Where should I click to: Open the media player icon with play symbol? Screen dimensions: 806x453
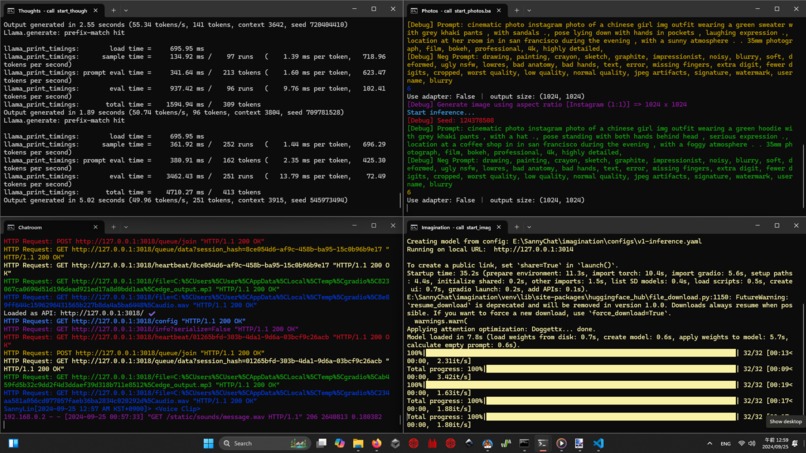coord(561,443)
